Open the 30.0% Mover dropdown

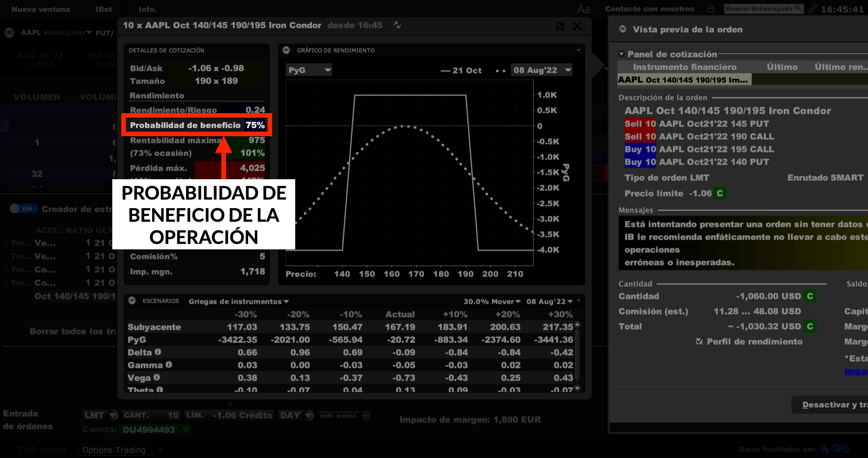[x=492, y=301]
